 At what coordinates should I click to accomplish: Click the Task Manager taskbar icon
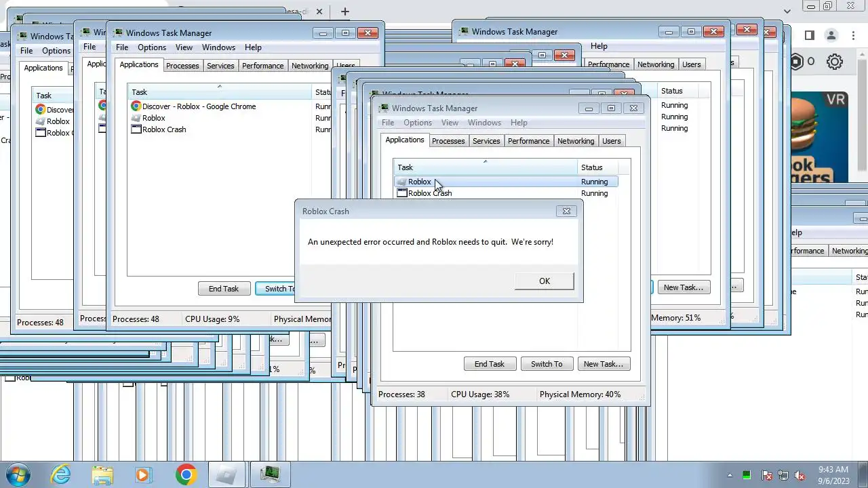tap(270, 474)
